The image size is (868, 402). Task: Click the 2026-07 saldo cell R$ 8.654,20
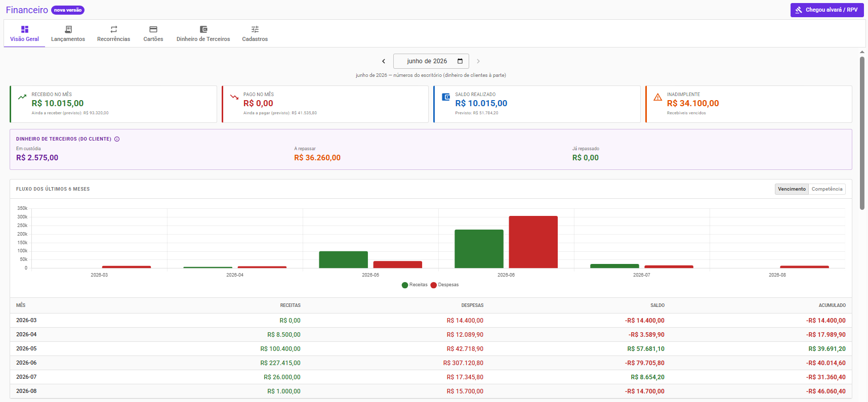point(647,377)
